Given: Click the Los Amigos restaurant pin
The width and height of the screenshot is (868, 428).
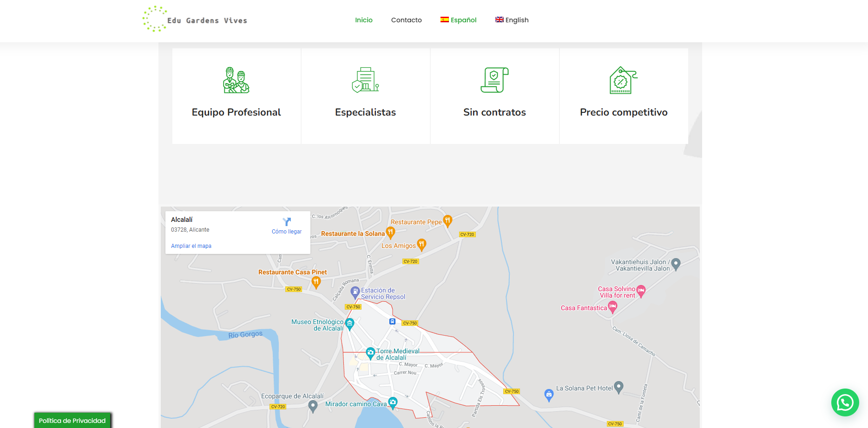Looking at the screenshot, I should pos(421,245).
